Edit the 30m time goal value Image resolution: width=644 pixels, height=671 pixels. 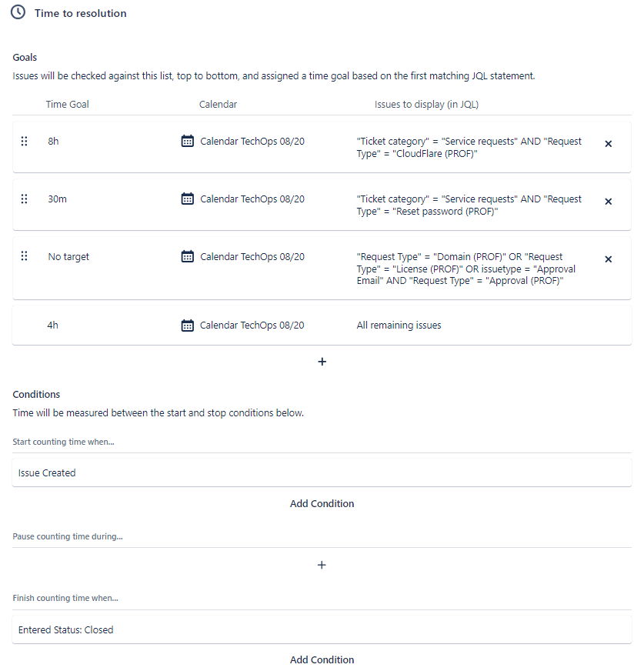pos(58,199)
